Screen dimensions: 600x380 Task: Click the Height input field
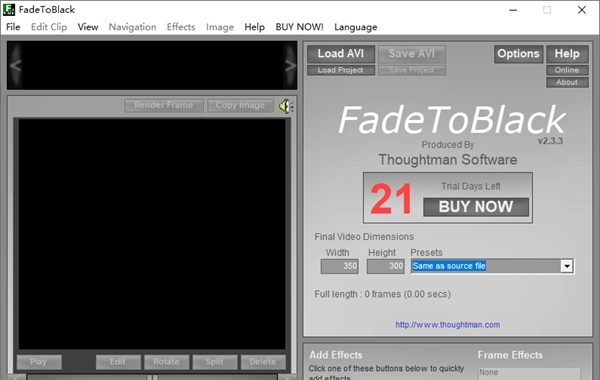click(385, 266)
